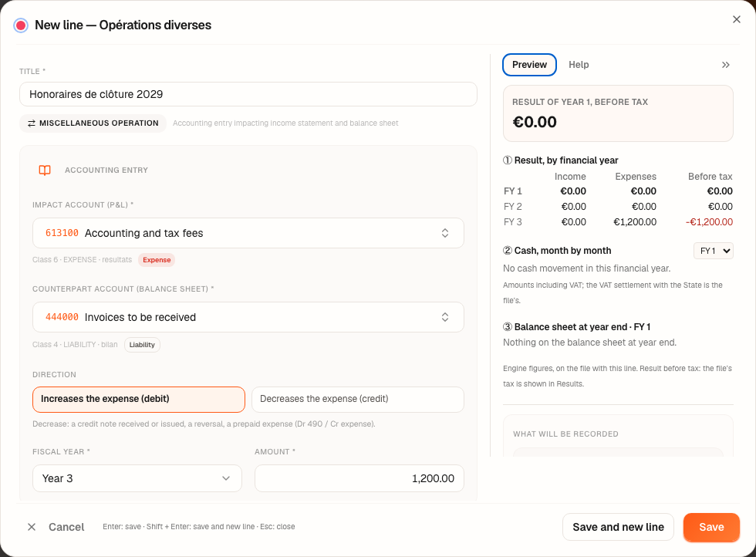The width and height of the screenshot is (756, 557).
Task: Click Save and new line
Action: tap(618, 527)
